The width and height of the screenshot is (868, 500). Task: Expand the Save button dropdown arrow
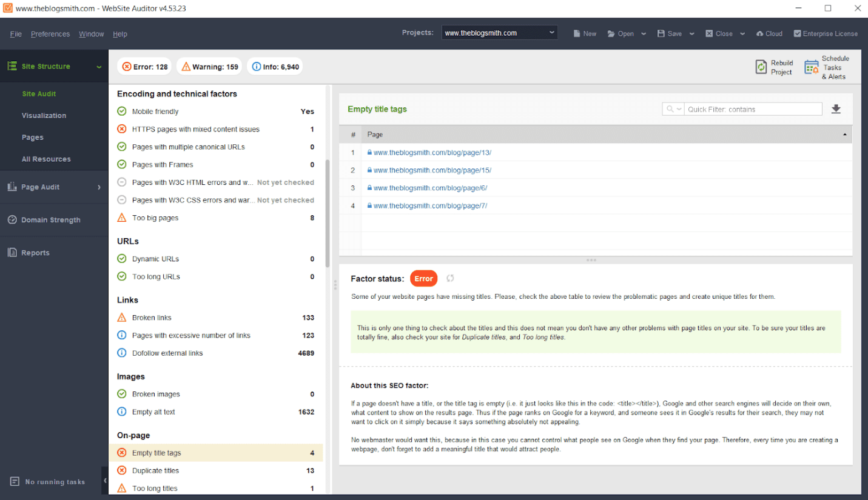point(691,34)
